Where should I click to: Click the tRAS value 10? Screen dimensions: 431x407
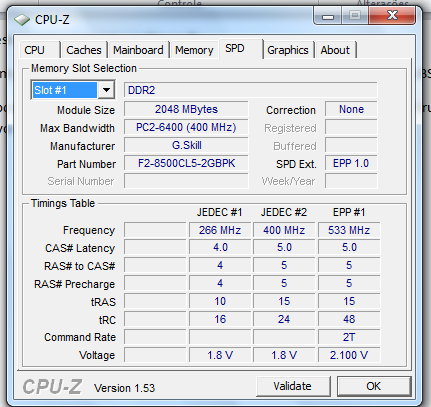220,302
